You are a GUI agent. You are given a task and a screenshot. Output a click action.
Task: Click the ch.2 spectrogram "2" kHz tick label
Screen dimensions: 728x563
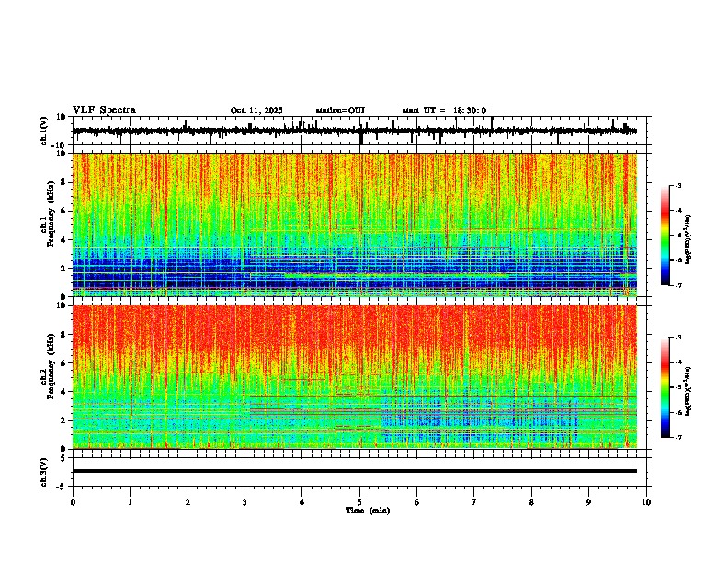[64, 420]
